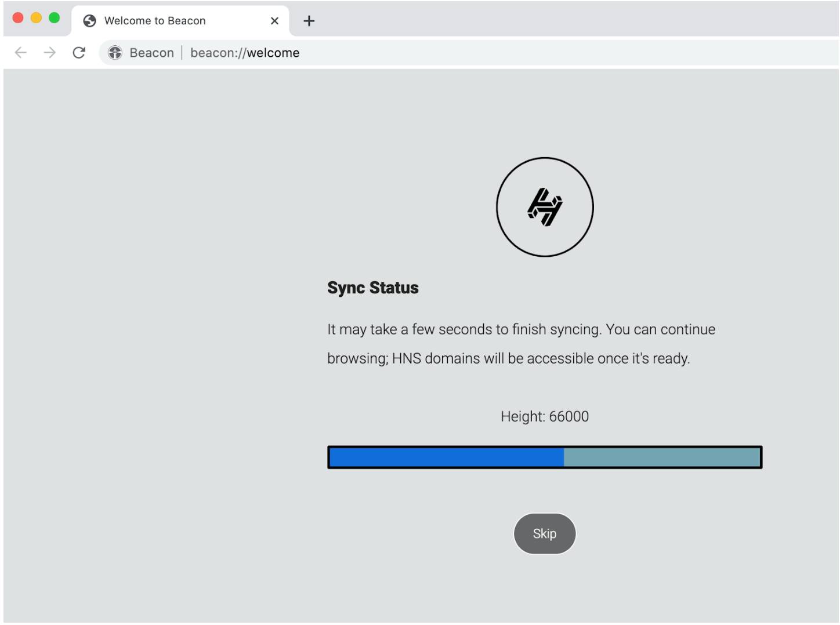
Task: Click the beacon://welcome address field
Action: coord(244,52)
